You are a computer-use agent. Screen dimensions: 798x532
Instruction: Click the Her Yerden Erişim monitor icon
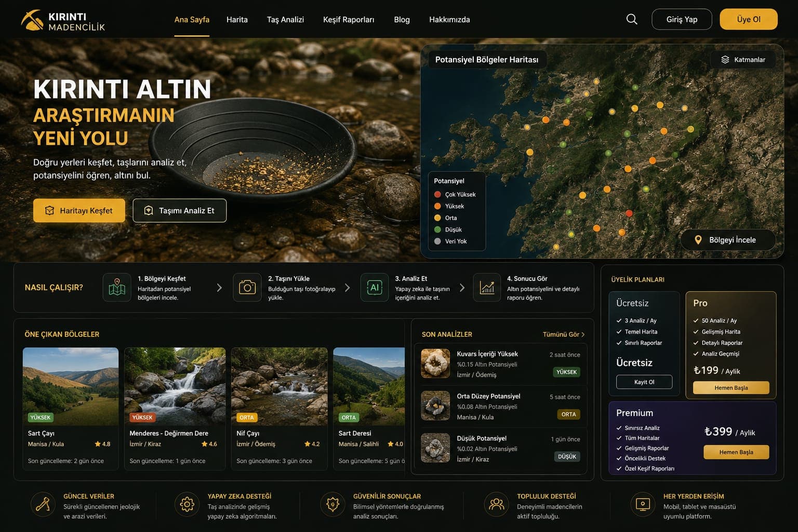pos(643,504)
